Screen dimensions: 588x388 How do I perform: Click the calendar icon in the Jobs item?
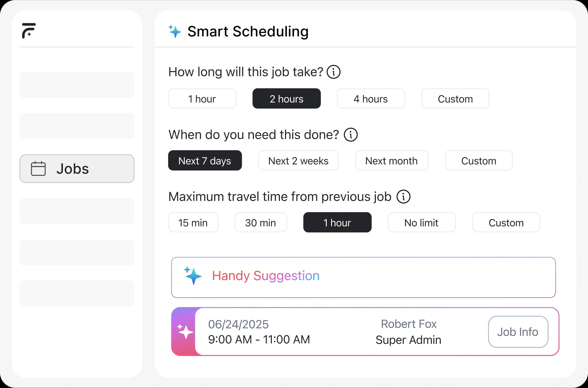point(38,169)
